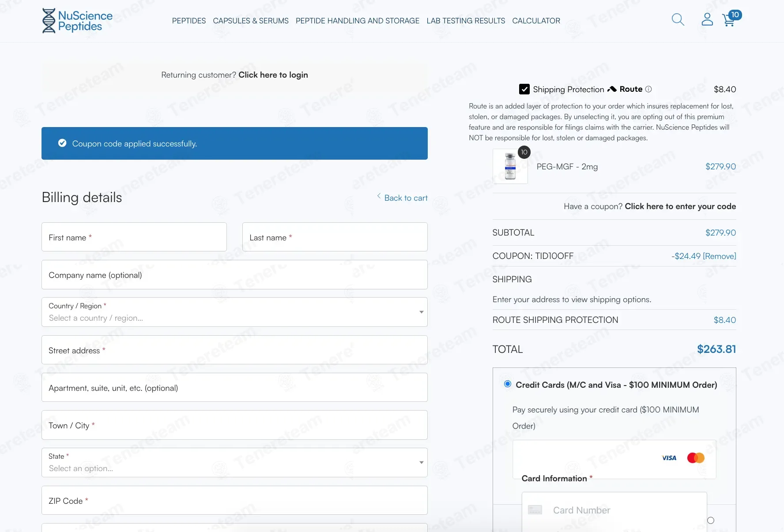Image resolution: width=784 pixels, height=532 pixels.
Task: Click the total amount $263.81
Action: (716, 349)
